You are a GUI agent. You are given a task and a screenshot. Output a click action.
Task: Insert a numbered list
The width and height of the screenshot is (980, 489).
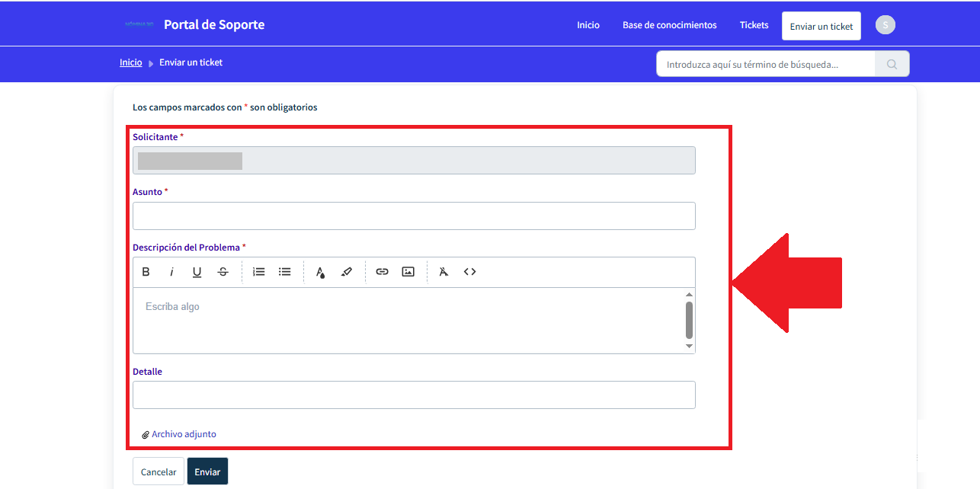point(259,272)
